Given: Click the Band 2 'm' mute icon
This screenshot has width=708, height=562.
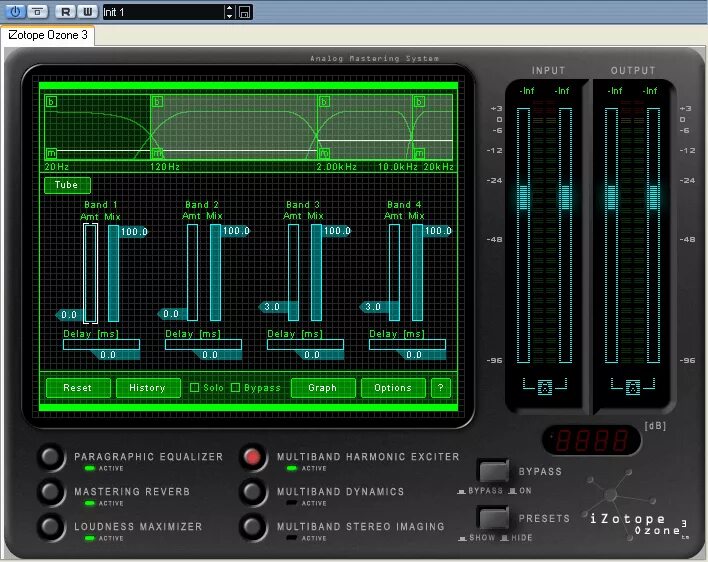Looking at the screenshot, I should click(x=157, y=153).
